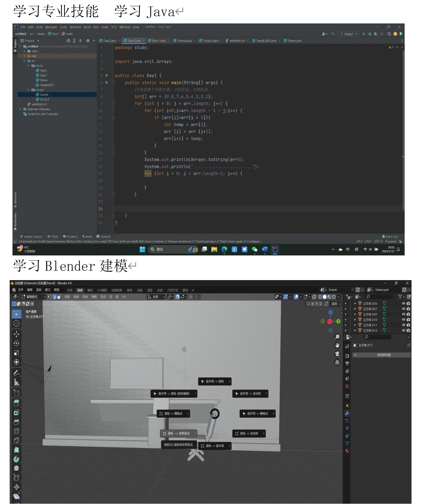The width and height of the screenshot is (429, 504).
Task: Hide 立方体.006 with its eye icon
Action: pos(403,304)
